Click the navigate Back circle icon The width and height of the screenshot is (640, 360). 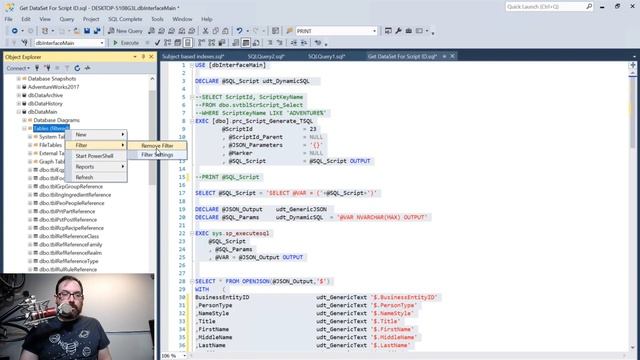14,31
